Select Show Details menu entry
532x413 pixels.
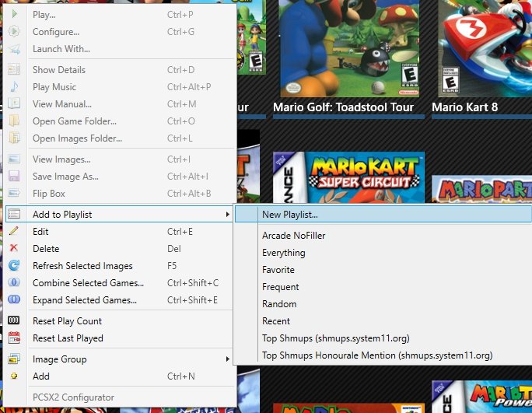click(120, 69)
